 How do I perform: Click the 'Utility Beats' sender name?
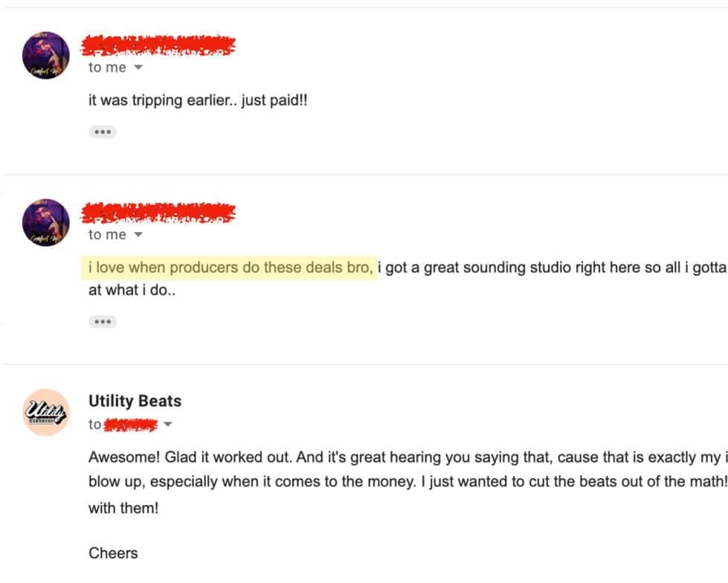click(x=135, y=402)
